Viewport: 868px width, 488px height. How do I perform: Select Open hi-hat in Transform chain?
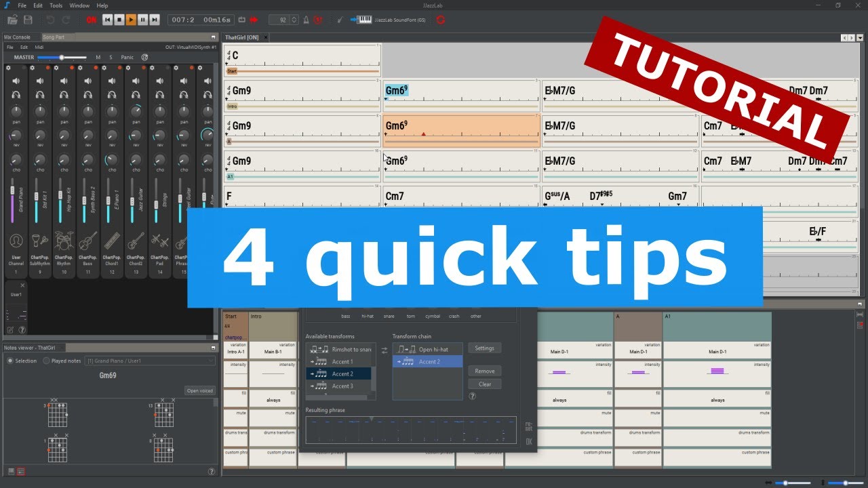(x=427, y=350)
